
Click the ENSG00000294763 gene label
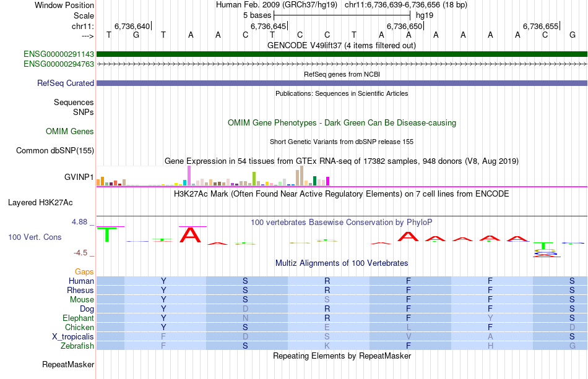(59, 64)
